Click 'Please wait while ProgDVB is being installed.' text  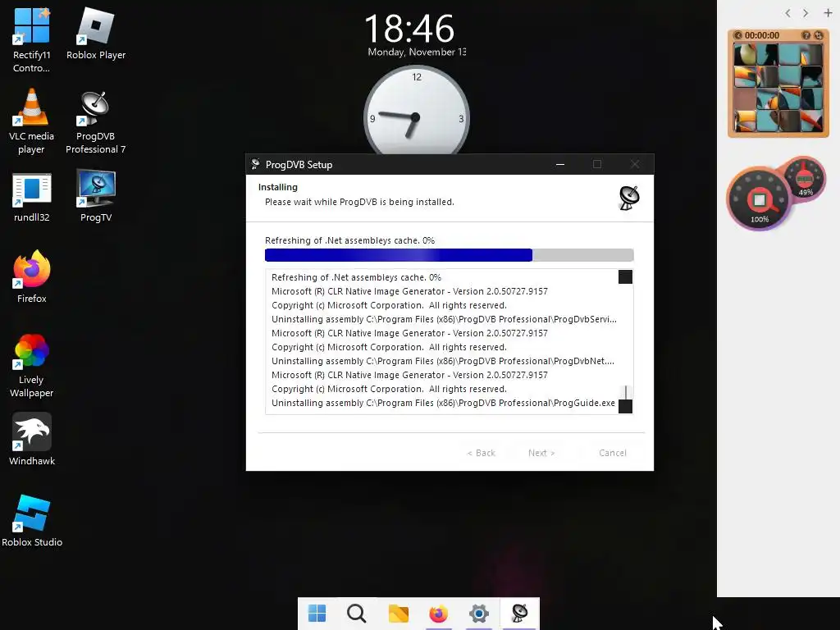(x=359, y=202)
